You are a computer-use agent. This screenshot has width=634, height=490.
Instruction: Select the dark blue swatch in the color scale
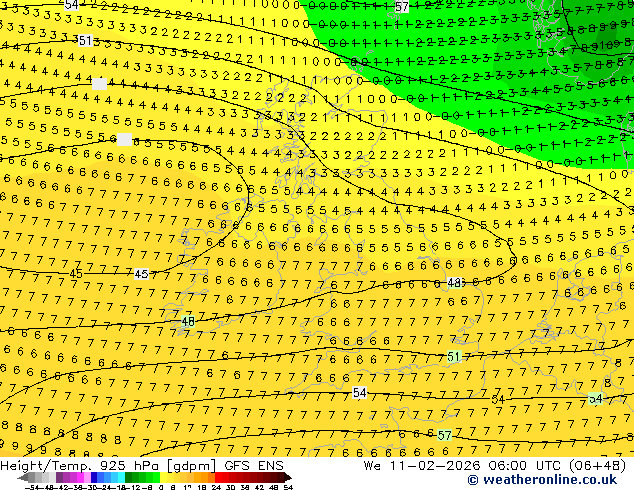pos(94,477)
